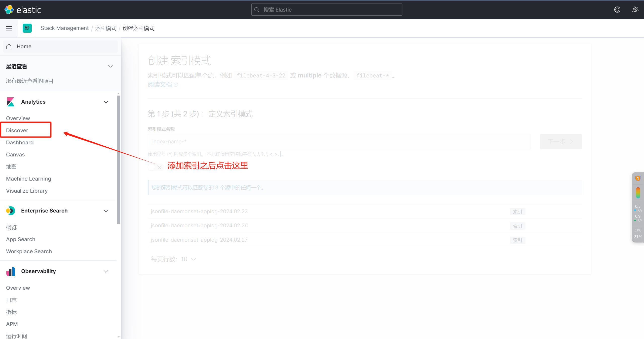Screen dimensions: 644x339
Task: Open the 每页行数 rows-per-page dropdown
Action: (x=173, y=259)
